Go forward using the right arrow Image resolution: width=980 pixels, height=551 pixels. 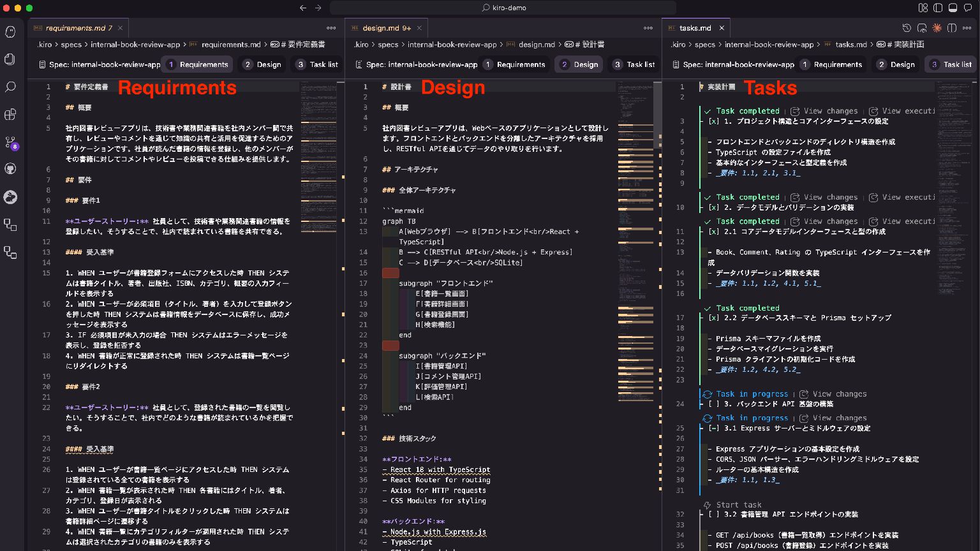coord(318,8)
